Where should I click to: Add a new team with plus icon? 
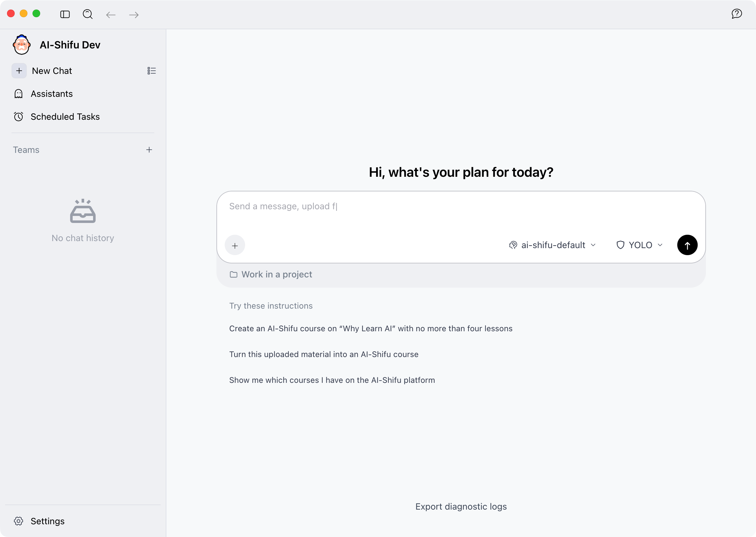coord(149,150)
